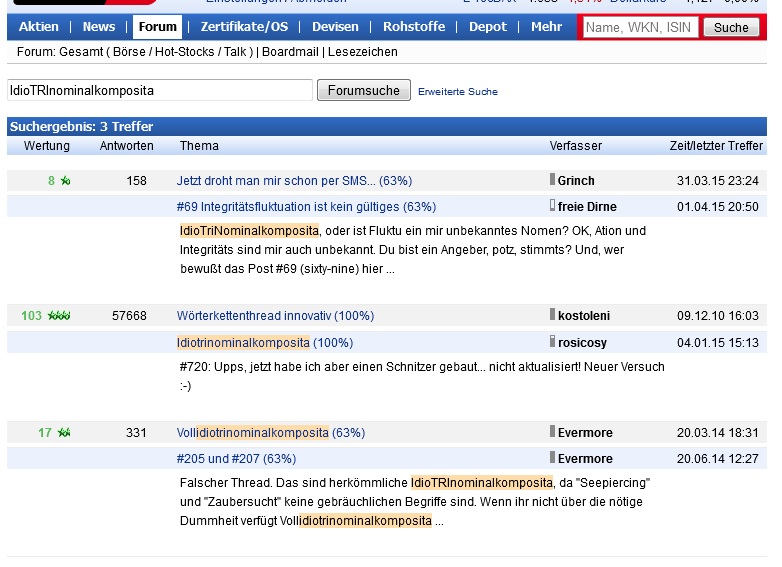This screenshot has height=567, width=782.
Task: Open the Depot menu item
Action: pyautogui.click(x=488, y=26)
